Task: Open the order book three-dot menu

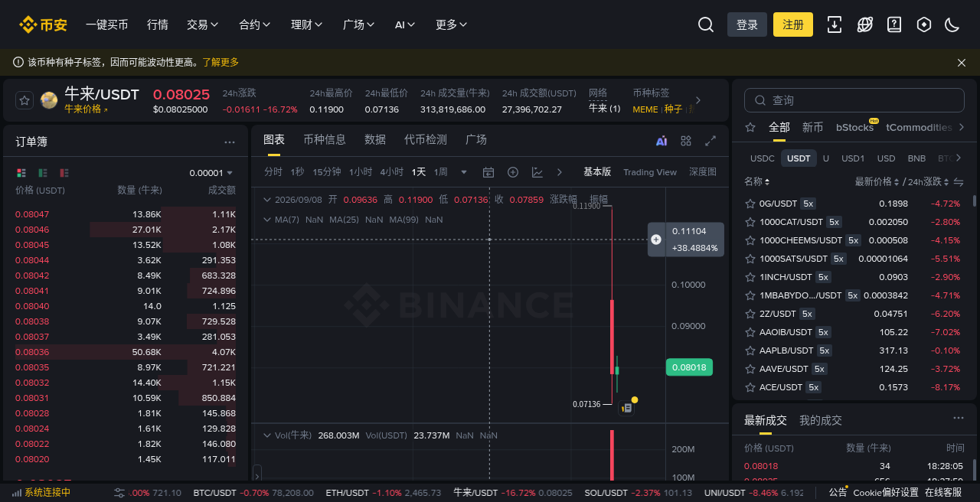Action: pyautogui.click(x=230, y=142)
